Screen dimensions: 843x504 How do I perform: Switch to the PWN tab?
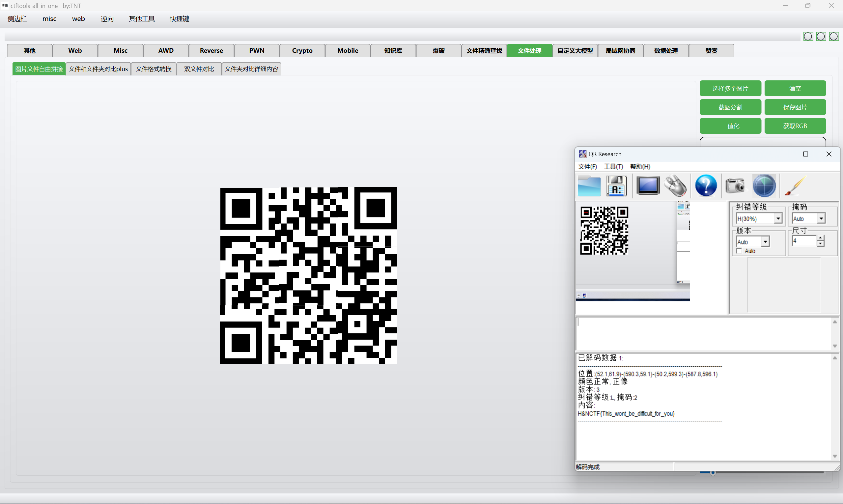pos(257,50)
